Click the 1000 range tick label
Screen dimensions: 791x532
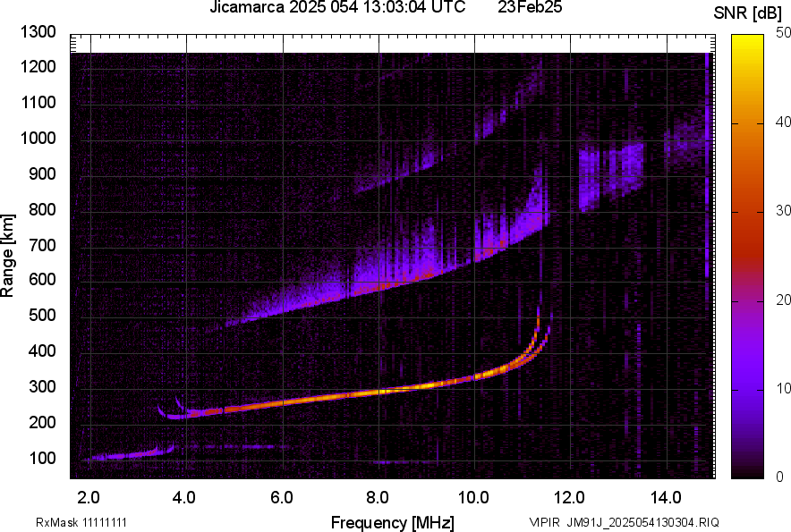tap(38, 139)
